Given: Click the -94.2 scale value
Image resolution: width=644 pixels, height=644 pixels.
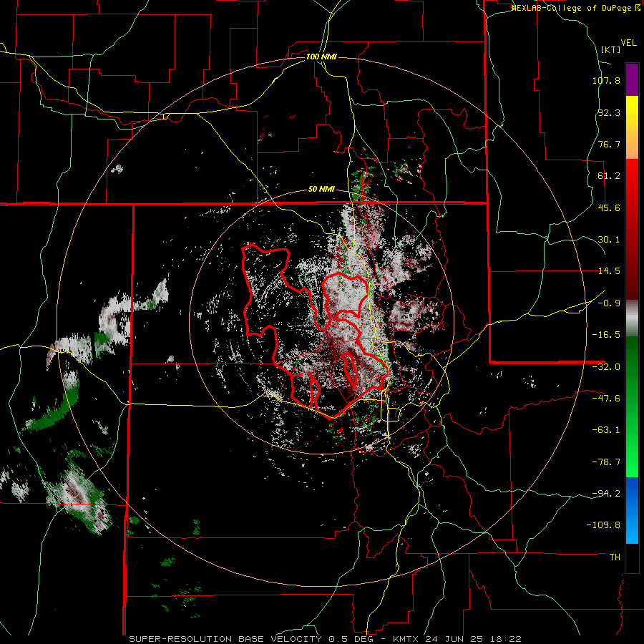Looking at the screenshot, I should (x=606, y=493).
